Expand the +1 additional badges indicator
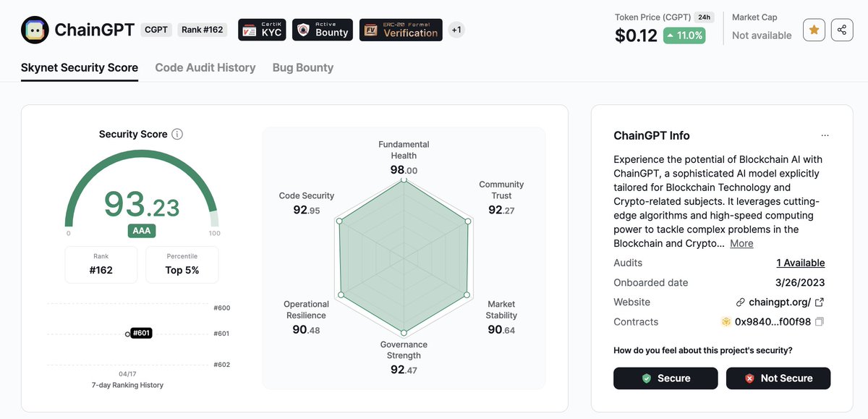 456,30
